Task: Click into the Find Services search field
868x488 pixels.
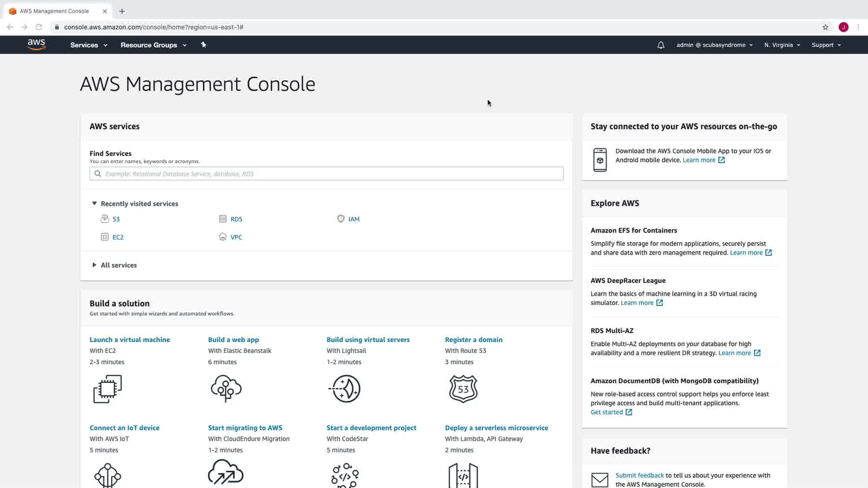Action: point(327,174)
